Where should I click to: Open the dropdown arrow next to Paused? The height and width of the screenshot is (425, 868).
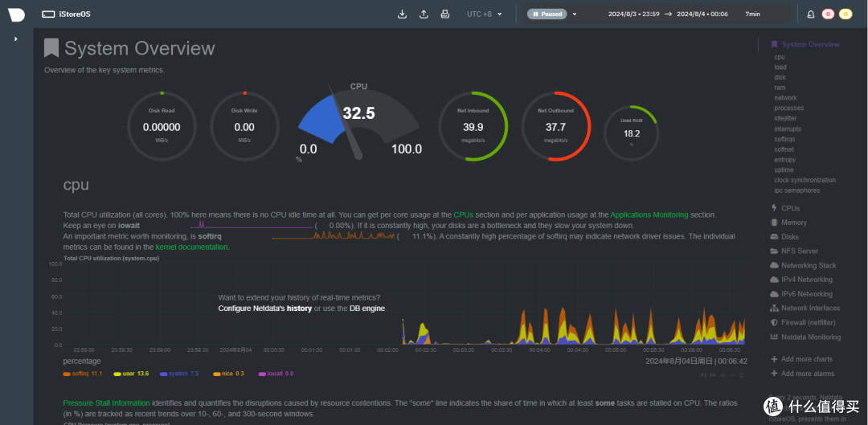click(575, 14)
